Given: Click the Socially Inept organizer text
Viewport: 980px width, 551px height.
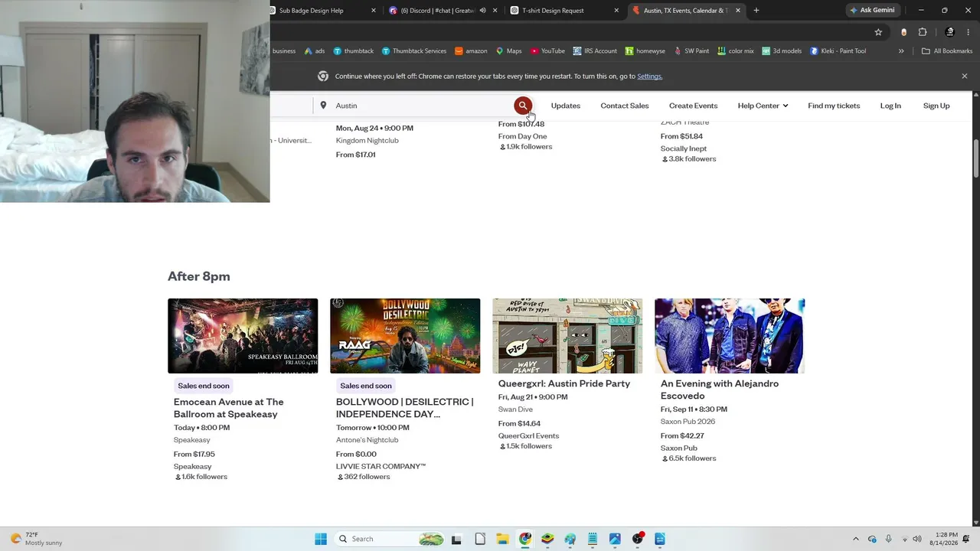Looking at the screenshot, I should 684,148.
